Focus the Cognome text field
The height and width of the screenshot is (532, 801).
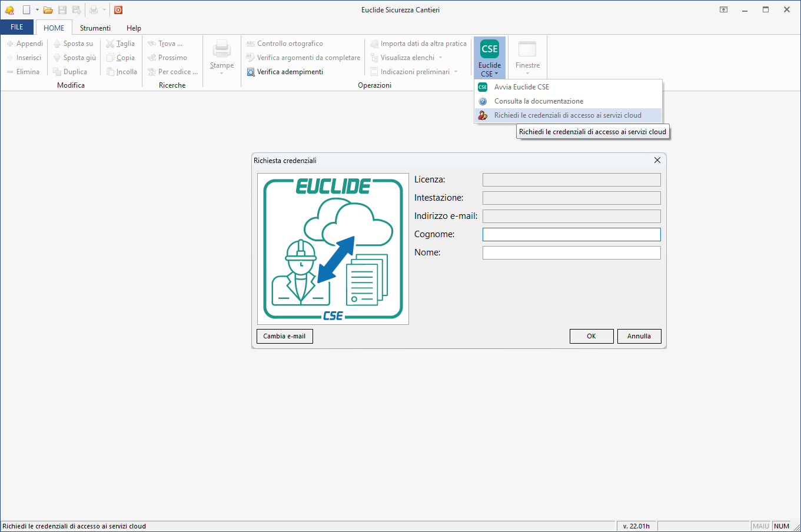point(571,234)
